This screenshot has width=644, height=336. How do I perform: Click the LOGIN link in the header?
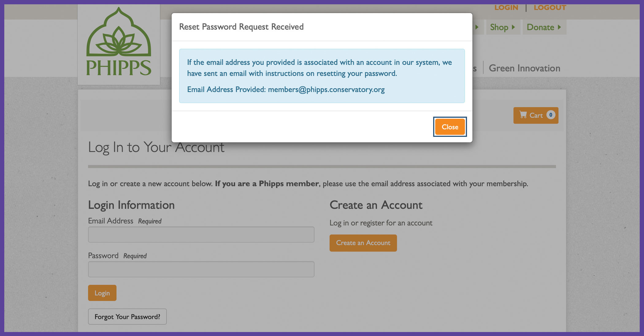pos(506,7)
